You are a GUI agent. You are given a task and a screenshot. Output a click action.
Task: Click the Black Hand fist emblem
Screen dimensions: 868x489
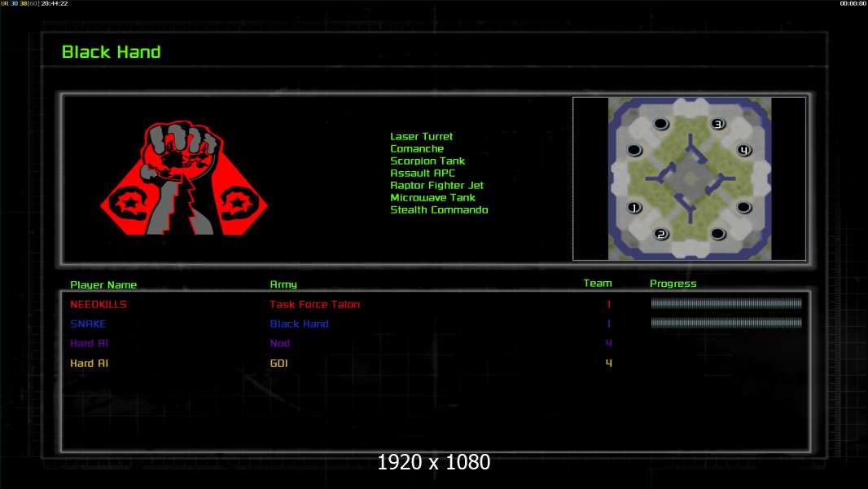[x=184, y=178]
